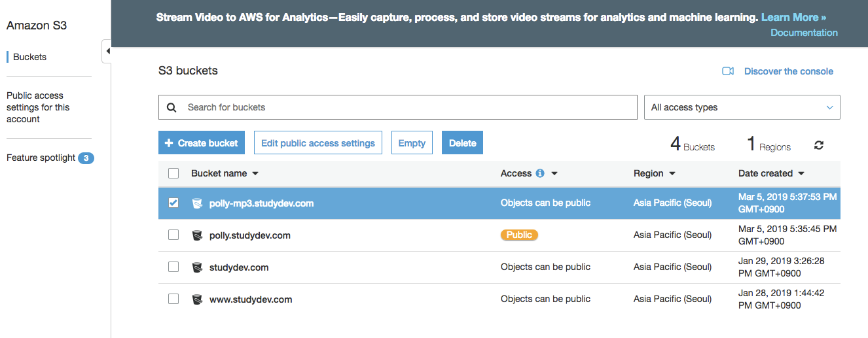Click the video camera icon beside Discover the console
This screenshot has width=868, height=338.
tap(728, 71)
